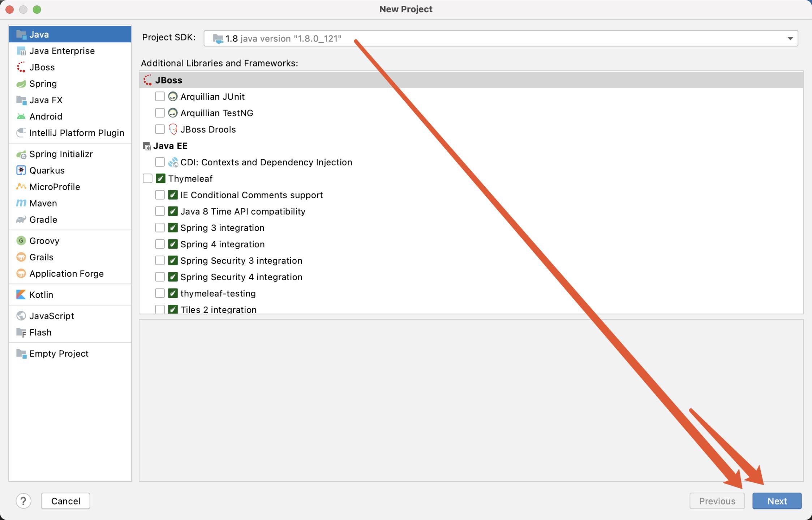Pick the Application Forge icon
This screenshot has width=812, height=520.
21,274
